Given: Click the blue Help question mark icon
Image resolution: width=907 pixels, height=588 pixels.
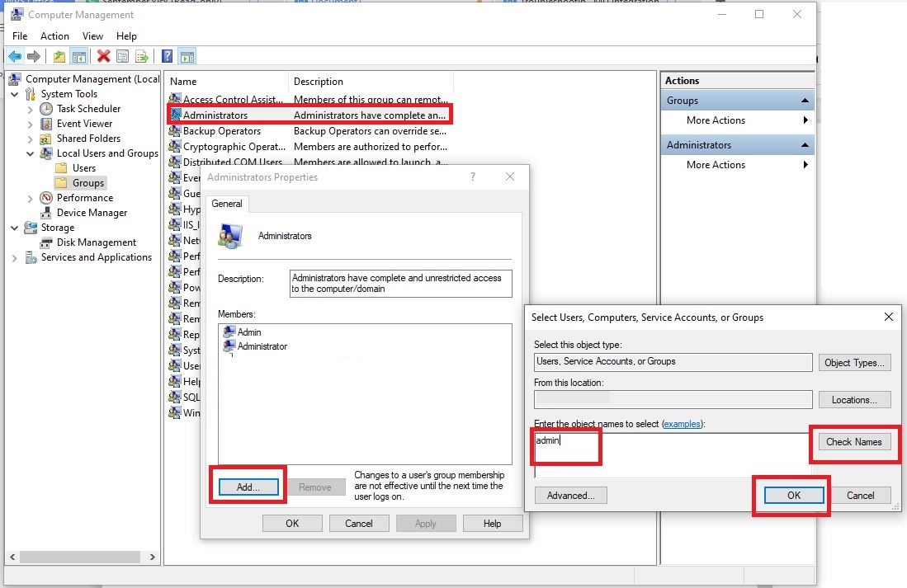Looking at the screenshot, I should point(167,56).
